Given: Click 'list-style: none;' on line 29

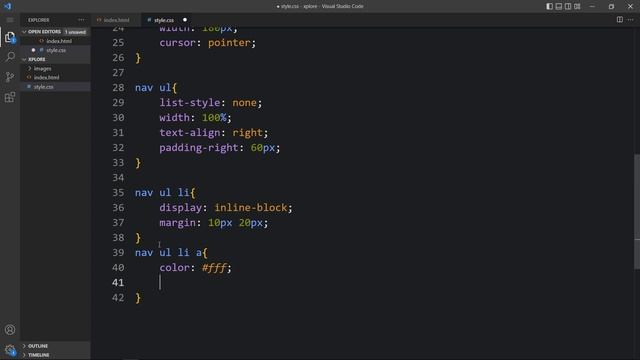Looking at the screenshot, I should coord(211,102).
